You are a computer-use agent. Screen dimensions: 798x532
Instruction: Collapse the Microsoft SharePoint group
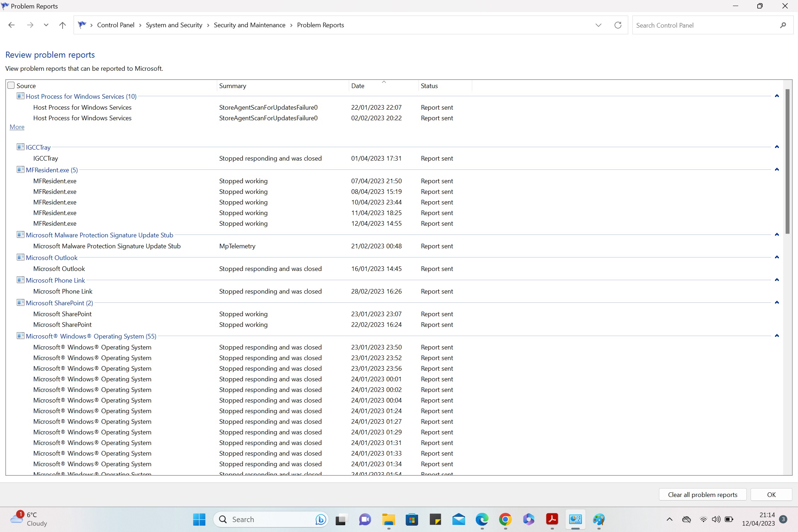tap(777, 302)
